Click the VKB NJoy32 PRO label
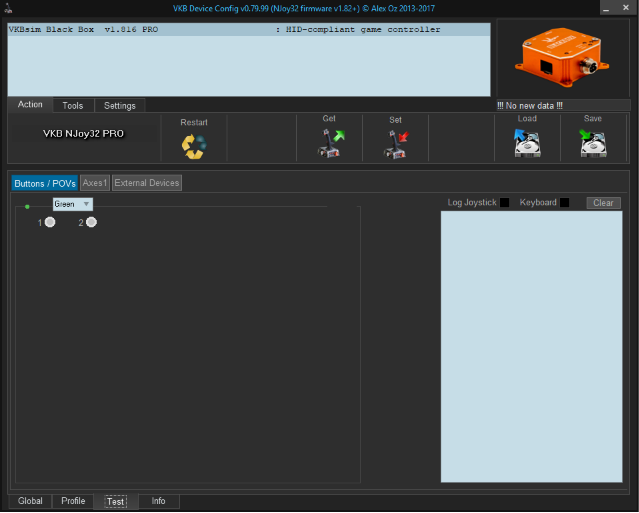 [x=84, y=134]
